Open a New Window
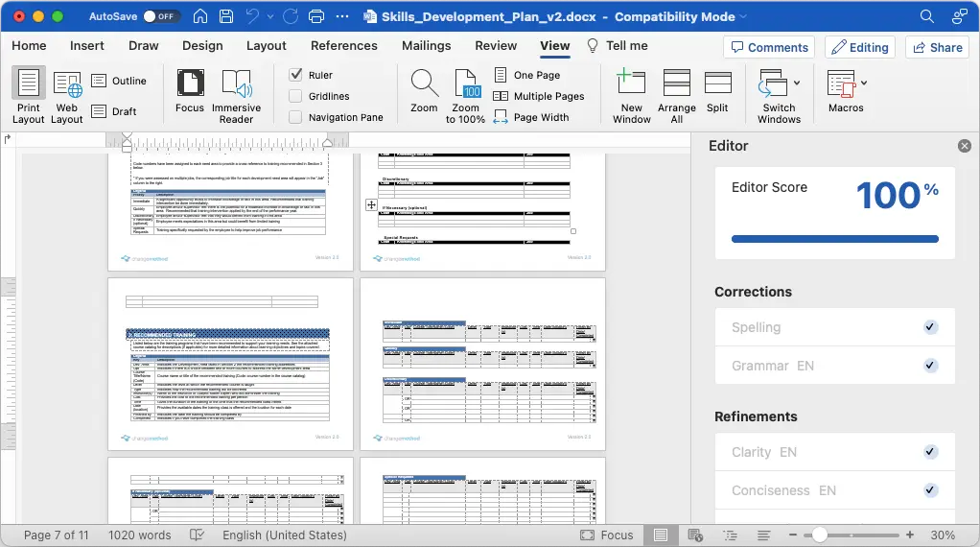The image size is (980, 547). pyautogui.click(x=632, y=96)
